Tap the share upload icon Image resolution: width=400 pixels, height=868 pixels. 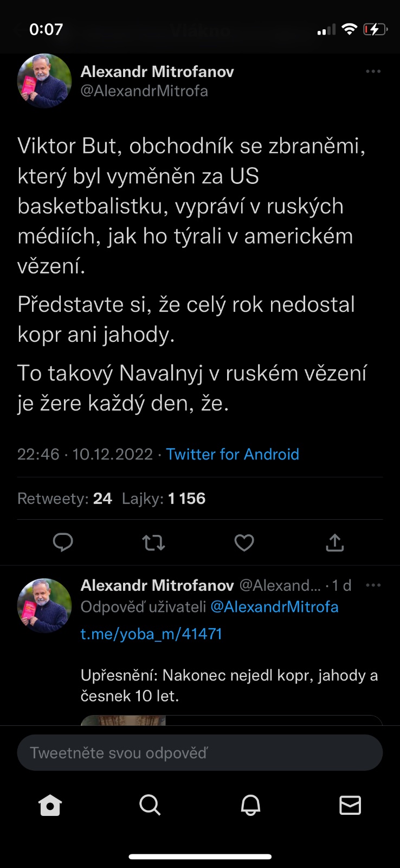click(x=335, y=542)
